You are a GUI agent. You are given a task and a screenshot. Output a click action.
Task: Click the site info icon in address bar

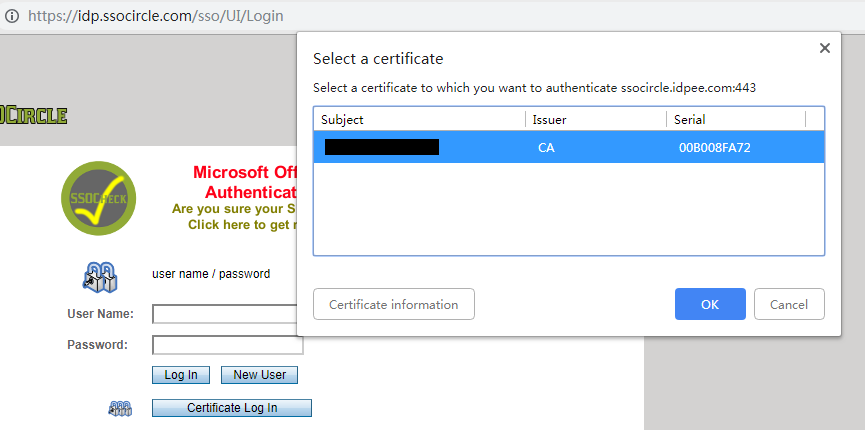click(x=12, y=15)
